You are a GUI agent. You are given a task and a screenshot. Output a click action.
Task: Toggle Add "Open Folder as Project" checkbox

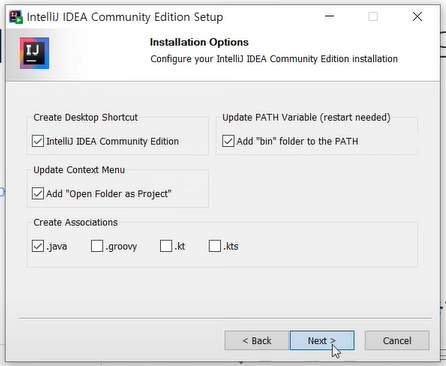(x=38, y=193)
